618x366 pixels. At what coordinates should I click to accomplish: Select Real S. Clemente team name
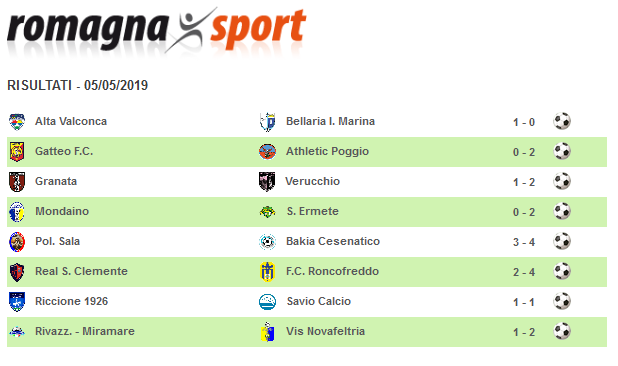(x=81, y=271)
